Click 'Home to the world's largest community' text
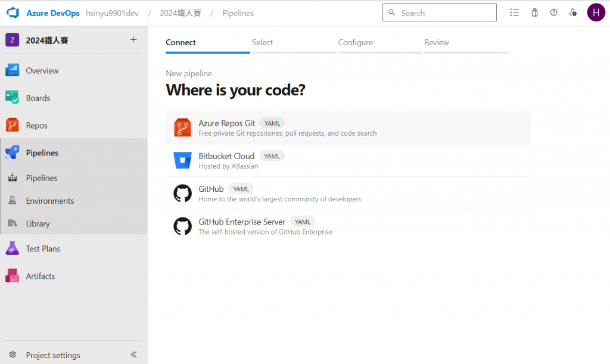Screen dimensions: 610x364 click(280, 199)
